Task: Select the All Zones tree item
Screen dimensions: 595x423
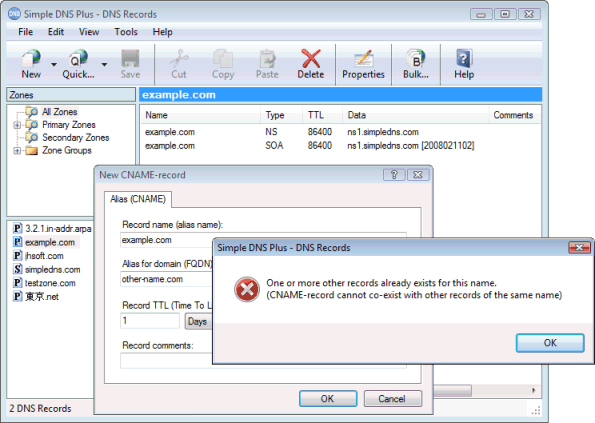Action: [60, 112]
